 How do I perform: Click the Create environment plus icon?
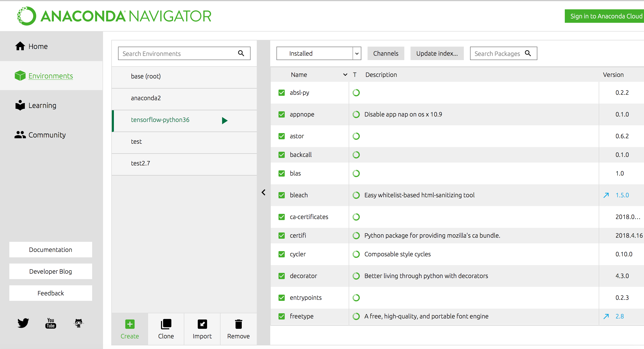coord(130,324)
